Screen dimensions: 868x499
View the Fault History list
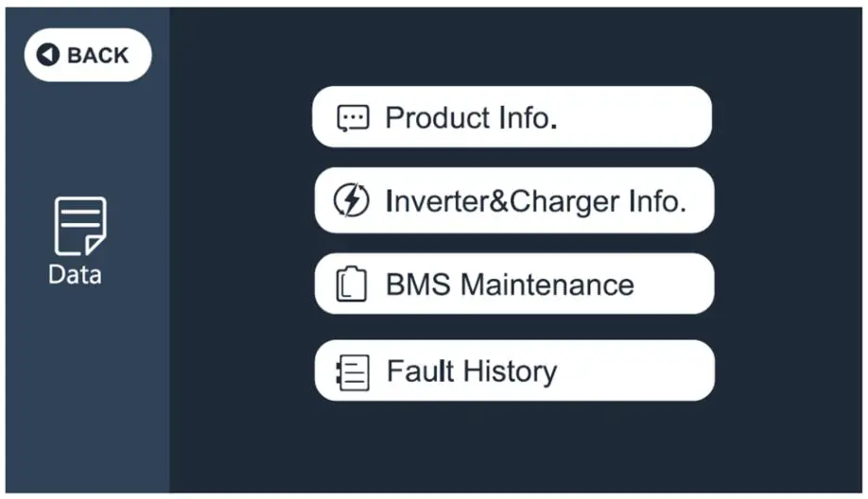[x=513, y=370]
